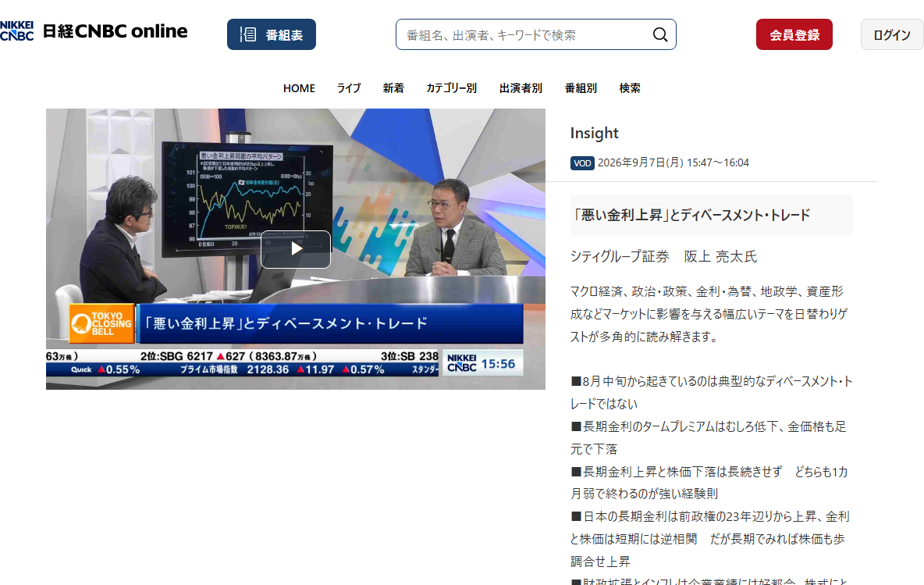Select guest name シティグループ証券 阪上 亮太氏

pos(663,256)
